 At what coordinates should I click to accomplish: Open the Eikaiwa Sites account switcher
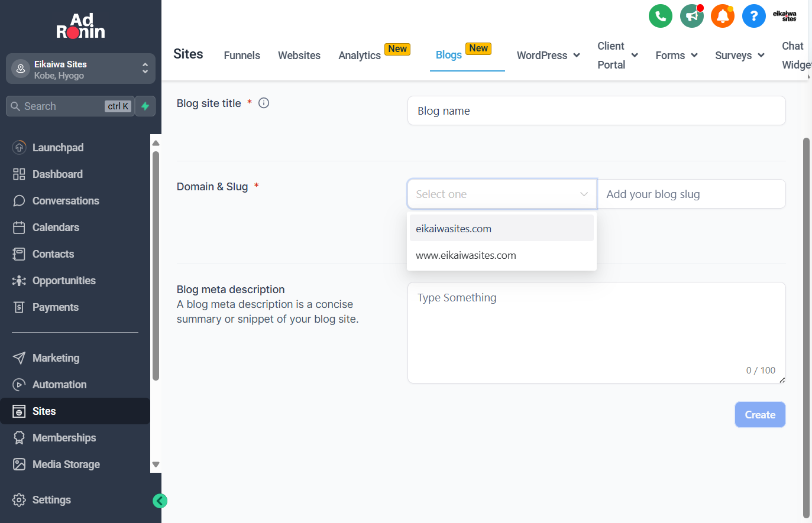80,69
